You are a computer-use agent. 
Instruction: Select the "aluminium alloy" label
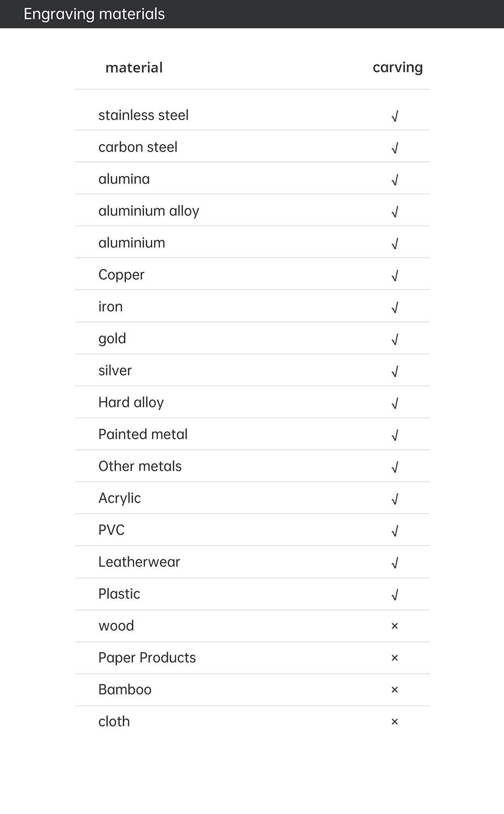point(149,211)
